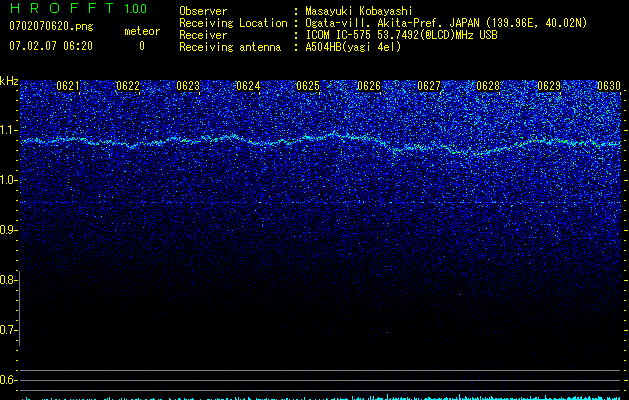Click the 0621 time marker
The image size is (629, 400).
68,86
